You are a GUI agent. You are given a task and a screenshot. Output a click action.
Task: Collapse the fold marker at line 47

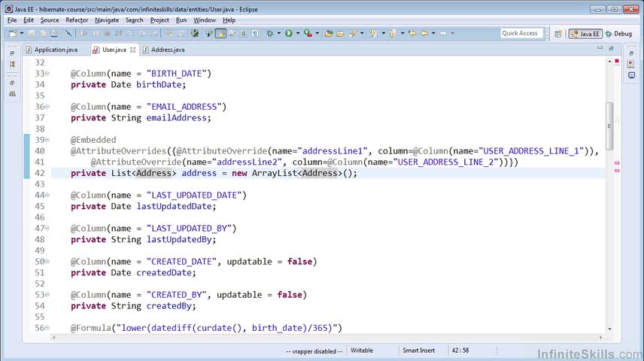(47, 229)
